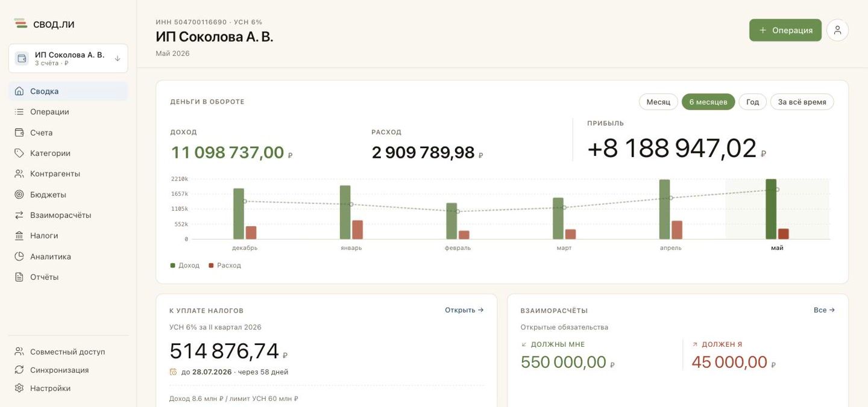Click the Контрагенты people icon
The image size is (868, 407).
(x=19, y=173)
